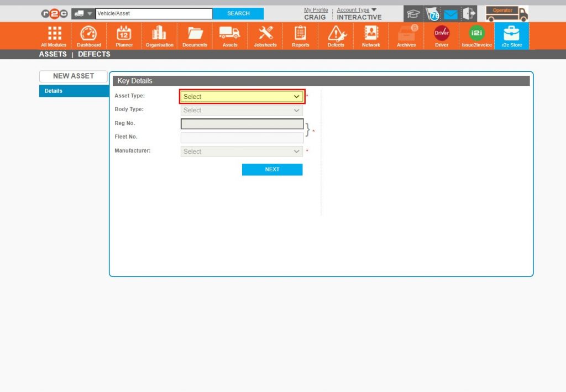Open the Jobsheets module

coord(265,35)
